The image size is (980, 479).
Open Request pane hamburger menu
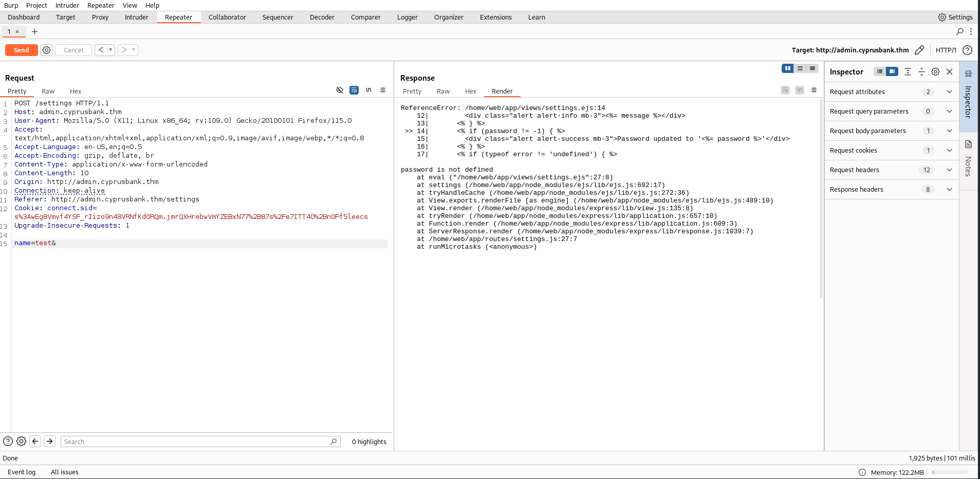tap(383, 90)
